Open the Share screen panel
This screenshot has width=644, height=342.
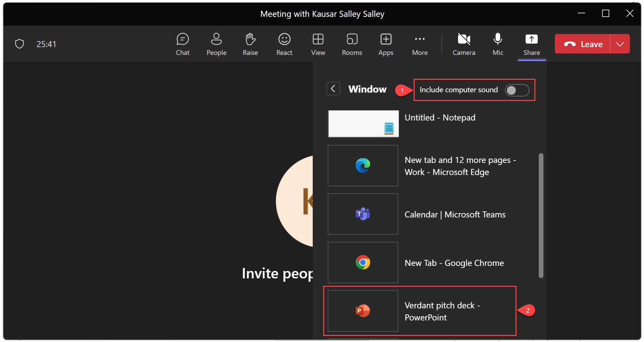click(531, 44)
